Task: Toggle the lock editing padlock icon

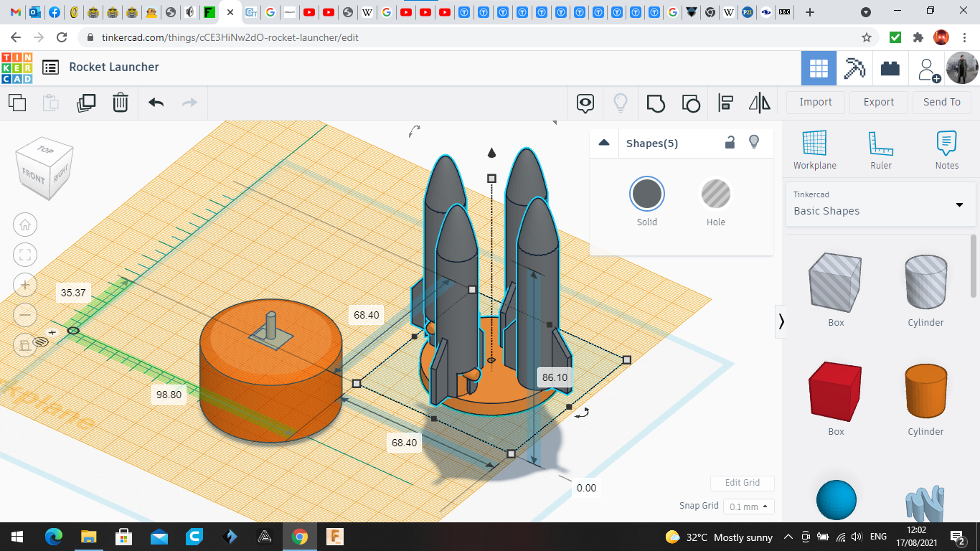Action: click(730, 142)
